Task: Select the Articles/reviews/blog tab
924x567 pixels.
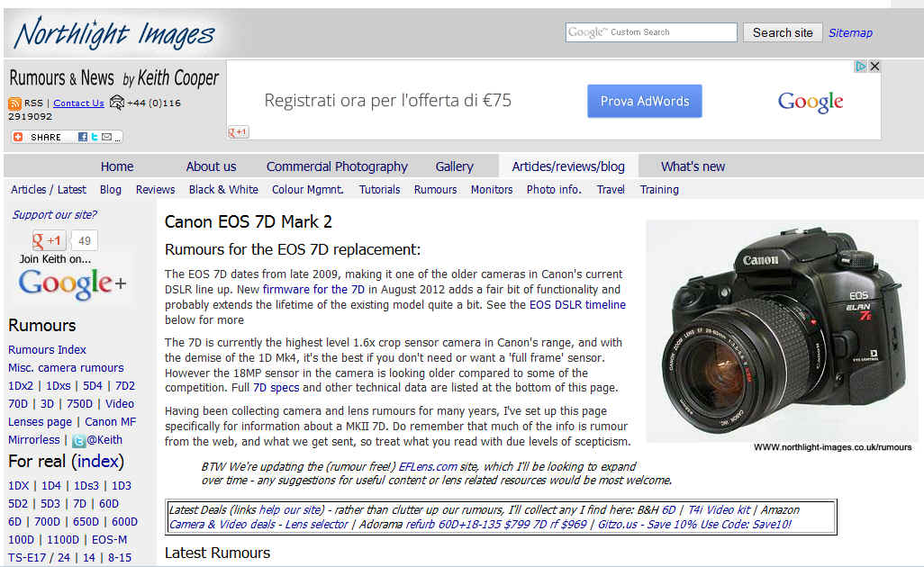Action: click(568, 166)
